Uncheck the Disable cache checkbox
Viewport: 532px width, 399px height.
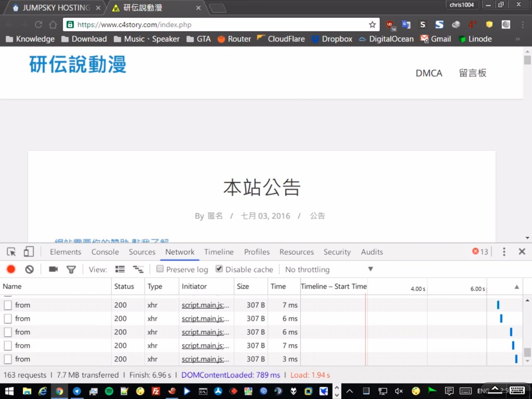pos(219,269)
